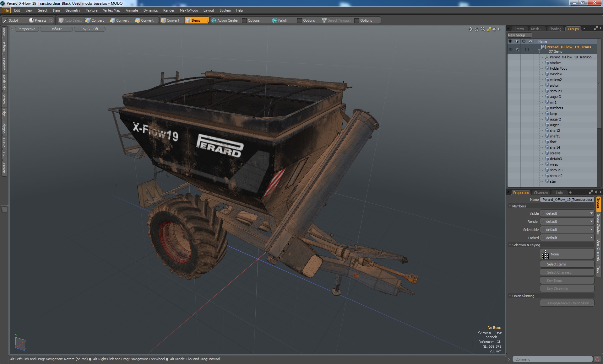
Task: Activate Items selection mode
Action: tap(196, 20)
